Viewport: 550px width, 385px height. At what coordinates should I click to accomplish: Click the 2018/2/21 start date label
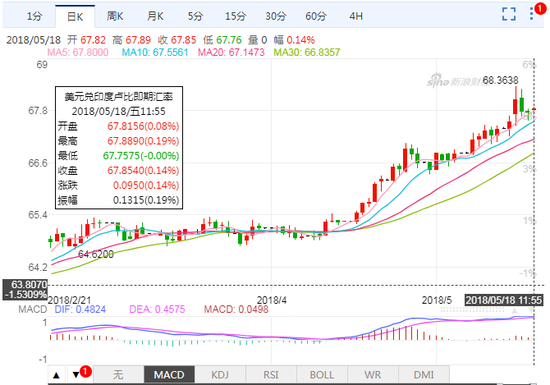click(x=69, y=300)
